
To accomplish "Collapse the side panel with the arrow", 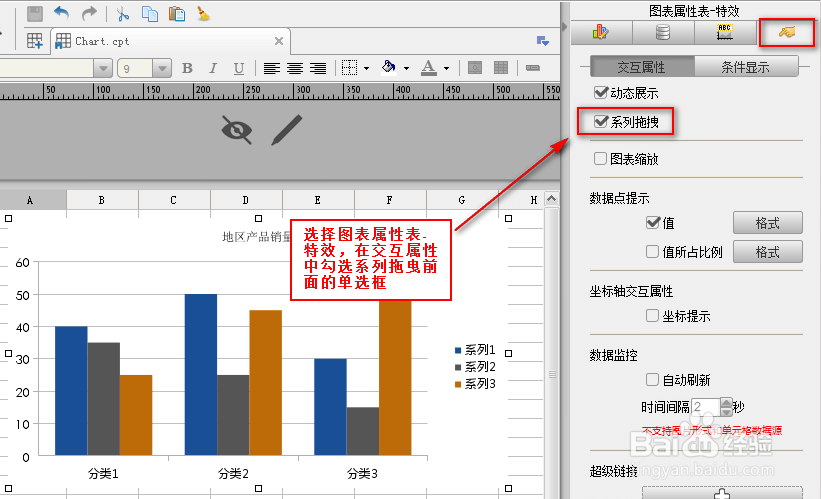I will click(x=564, y=26).
